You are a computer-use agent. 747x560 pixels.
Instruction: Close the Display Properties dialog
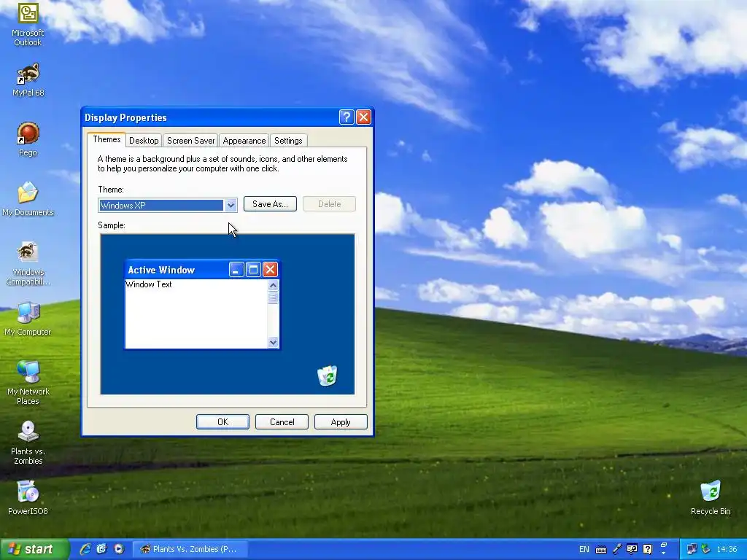tap(363, 117)
